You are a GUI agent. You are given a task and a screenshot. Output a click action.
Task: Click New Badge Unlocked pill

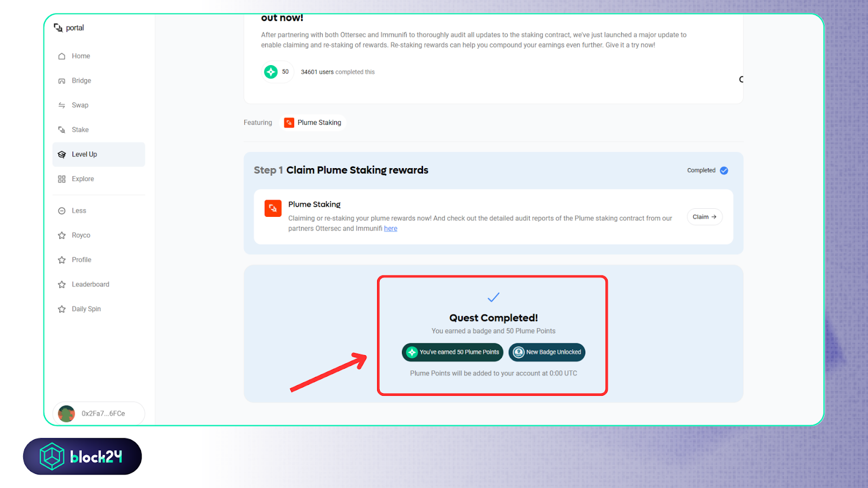tap(547, 352)
